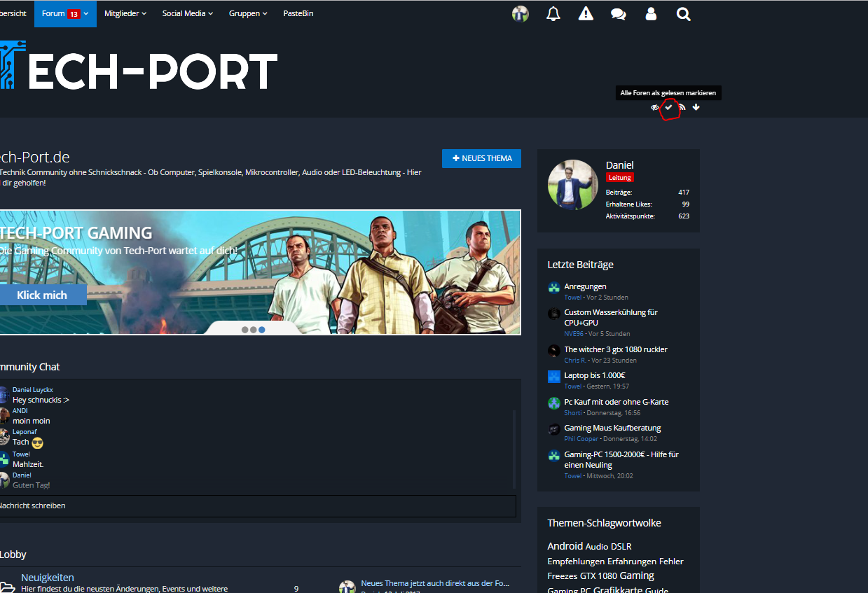Image resolution: width=868 pixels, height=593 pixels.
Task: Open conversations speech bubbles icon
Action: [618, 14]
